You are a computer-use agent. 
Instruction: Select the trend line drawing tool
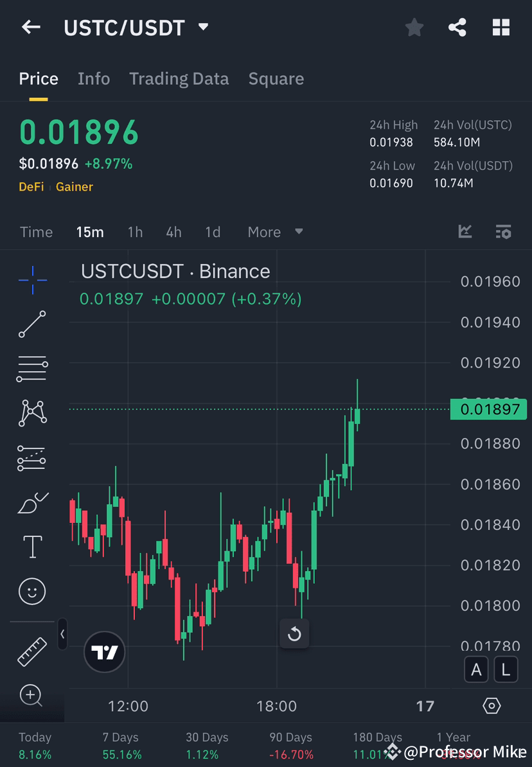click(32, 324)
